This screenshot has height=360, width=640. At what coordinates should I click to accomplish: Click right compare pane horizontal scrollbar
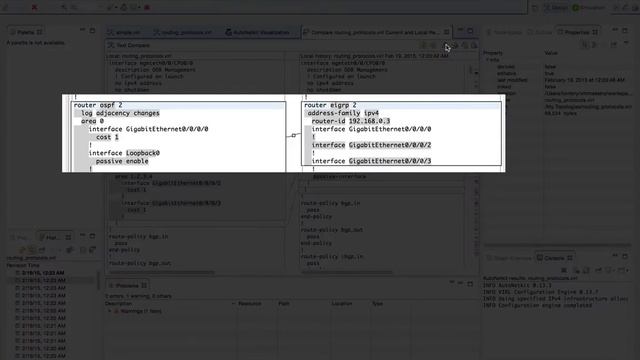click(347, 272)
